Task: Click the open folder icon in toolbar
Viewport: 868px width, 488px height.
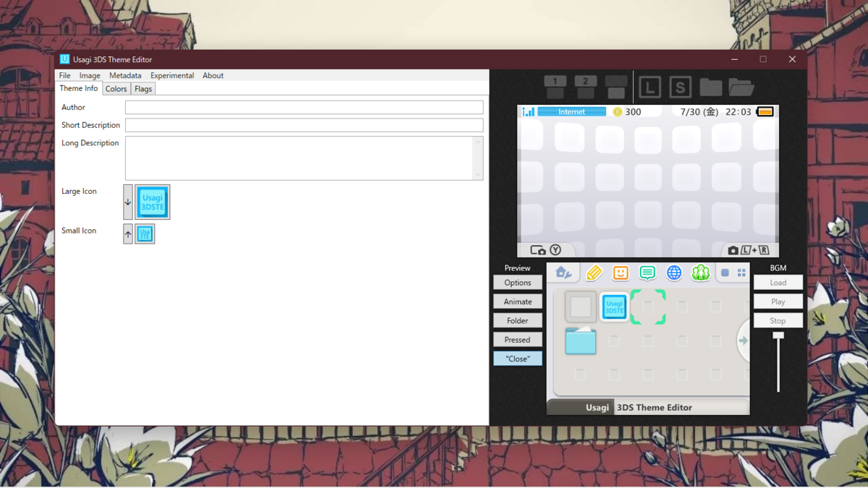Action: 741,87
